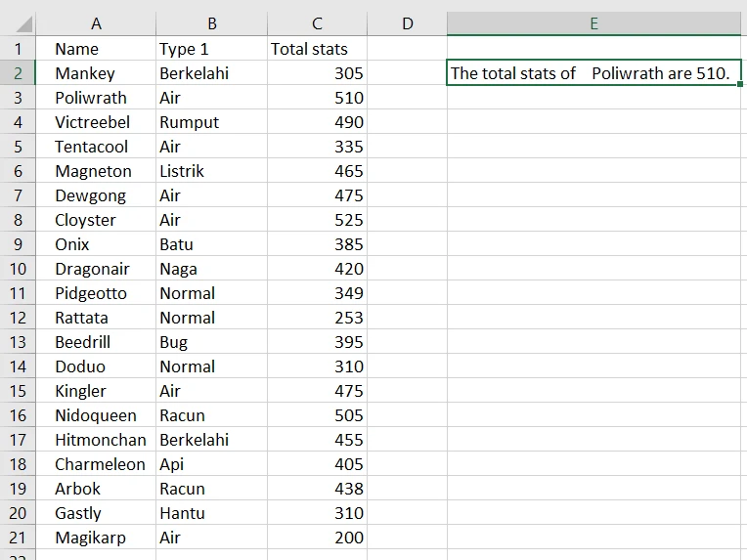Click the total stats value 525

coord(318,220)
